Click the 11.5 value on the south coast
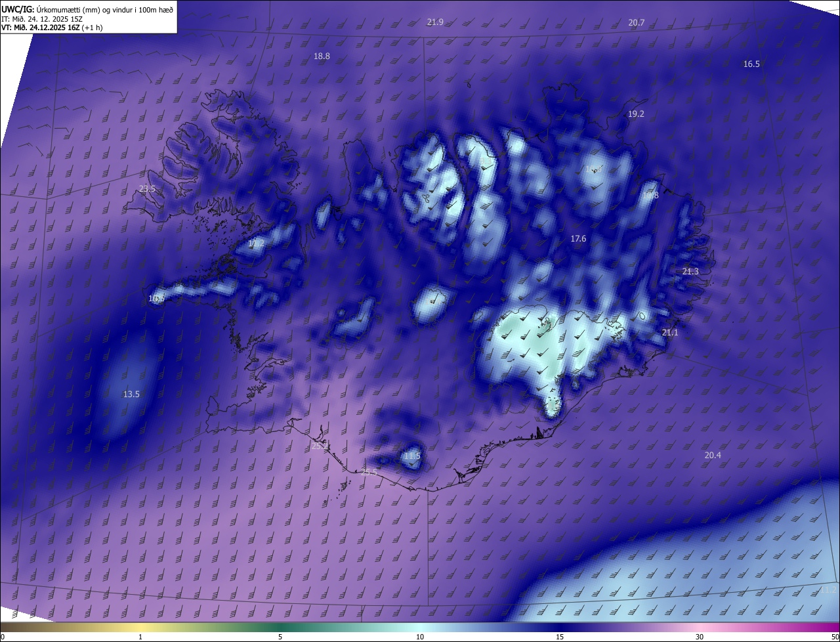The height and width of the screenshot is (642, 840). 412,456
